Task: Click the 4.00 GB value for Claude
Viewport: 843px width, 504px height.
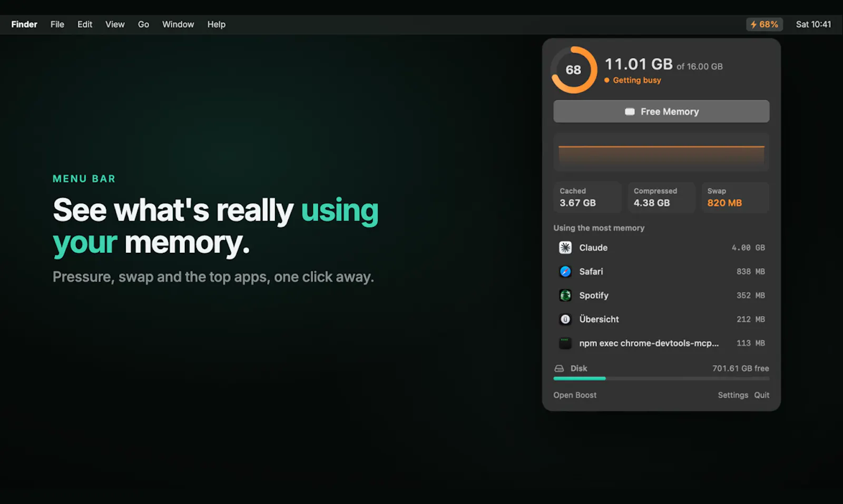Action: [x=748, y=248]
